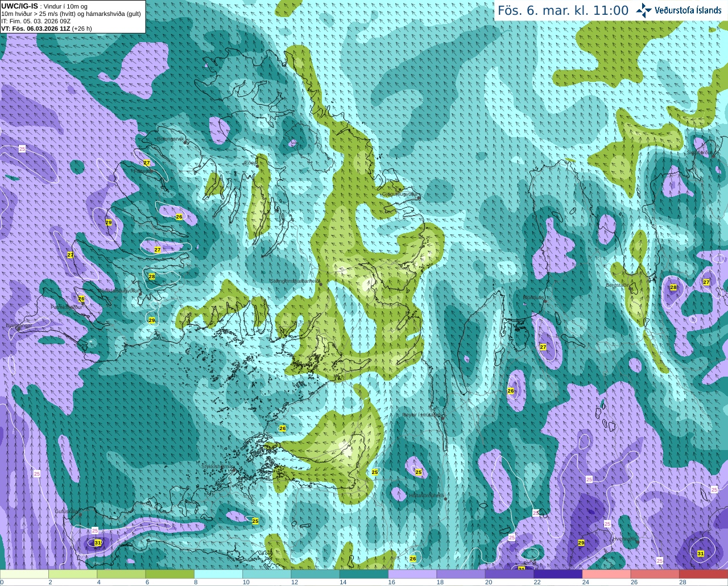The width and height of the screenshot is (728, 586).
Task: Click the Flateyri station label
Action: [x=142, y=171]
